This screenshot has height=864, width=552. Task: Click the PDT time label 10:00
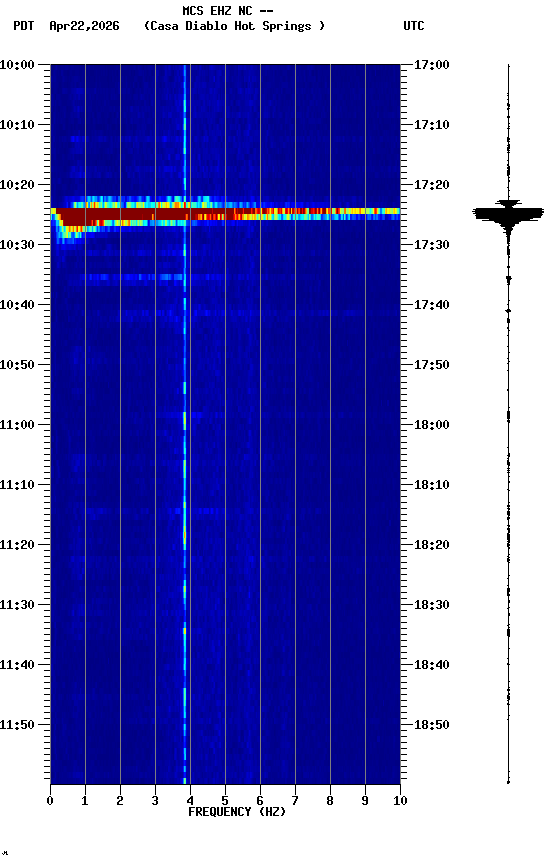17,65
